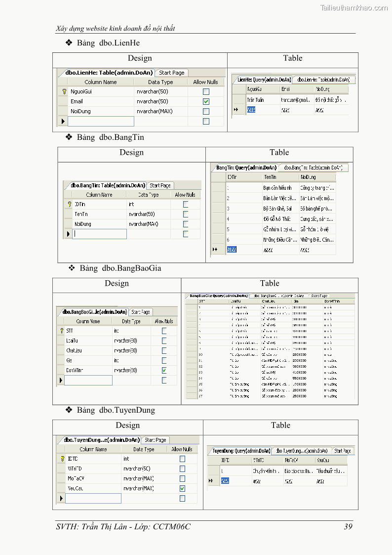Open the Data Type cell for NoiDung in dbo.LienHe
392x555 pixels.
click(x=160, y=111)
